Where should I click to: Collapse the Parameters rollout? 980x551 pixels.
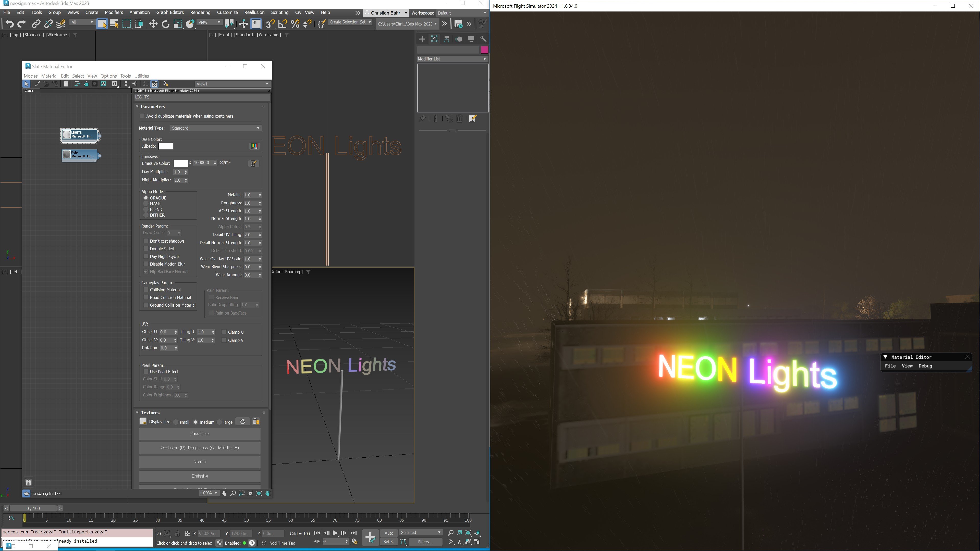[137, 106]
